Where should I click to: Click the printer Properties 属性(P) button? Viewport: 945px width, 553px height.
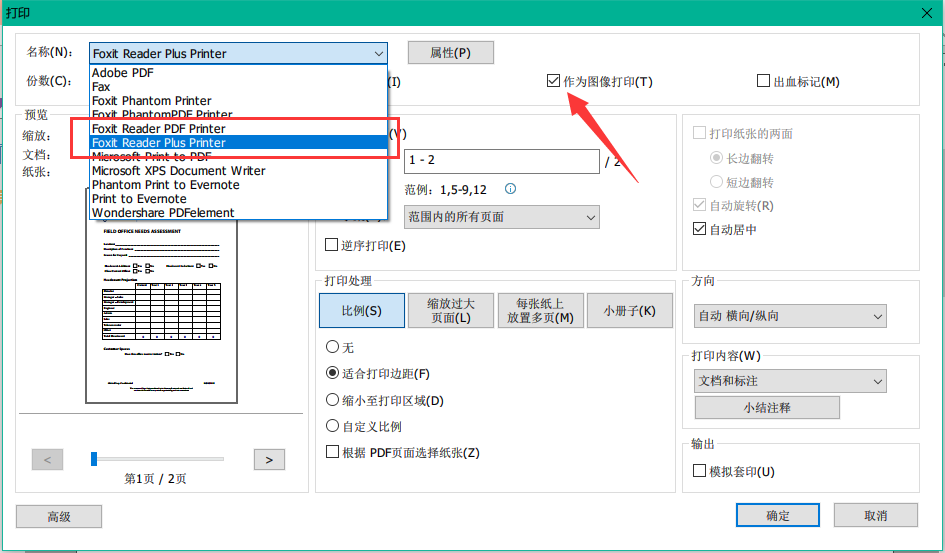click(451, 52)
